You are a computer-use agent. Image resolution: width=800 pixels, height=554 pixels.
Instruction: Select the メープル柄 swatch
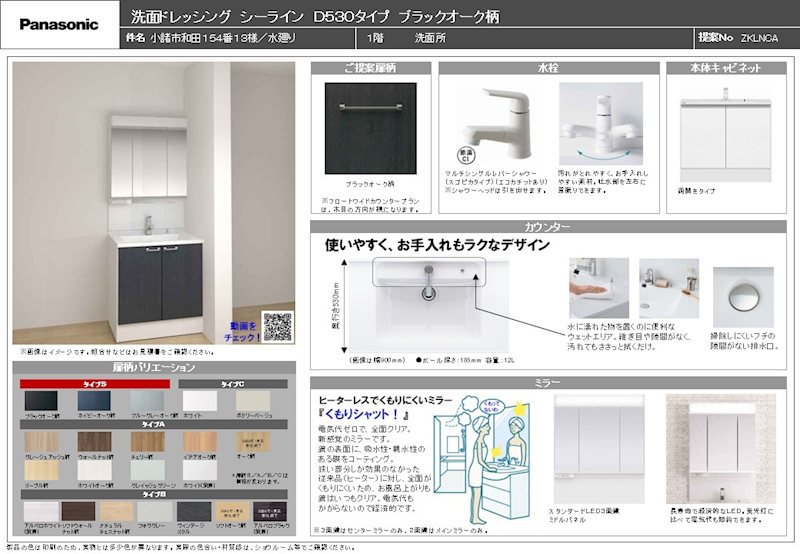(x=41, y=470)
